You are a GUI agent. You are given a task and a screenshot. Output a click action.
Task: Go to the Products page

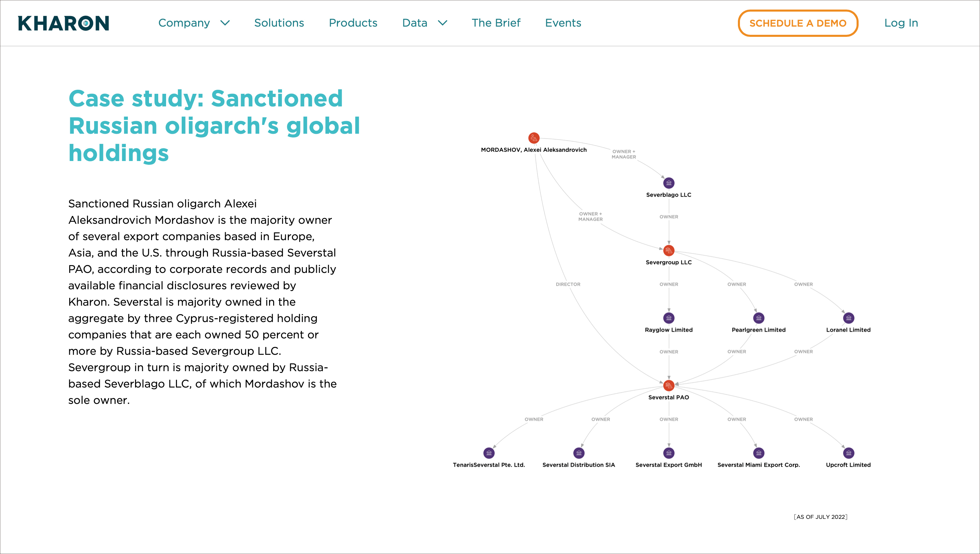[353, 23]
